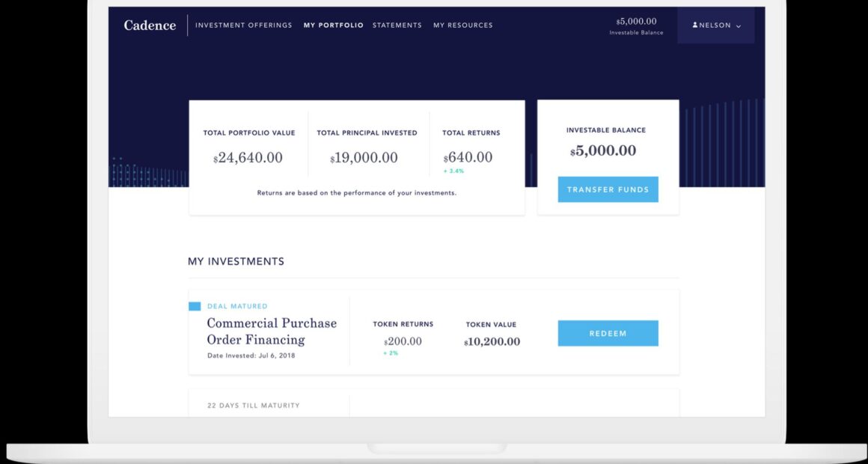Click the header Investable Balance amount
868x464 pixels.
tap(636, 22)
